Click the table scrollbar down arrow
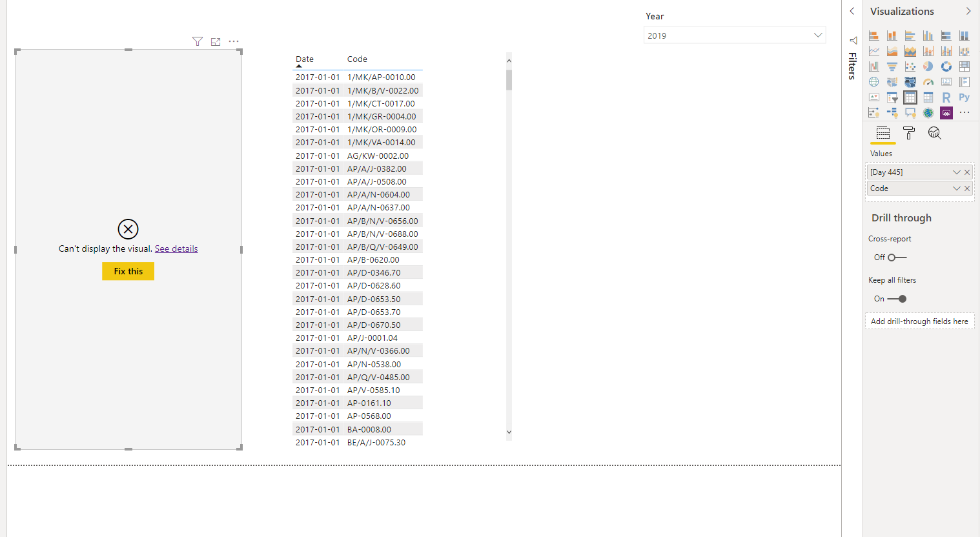 tap(509, 432)
